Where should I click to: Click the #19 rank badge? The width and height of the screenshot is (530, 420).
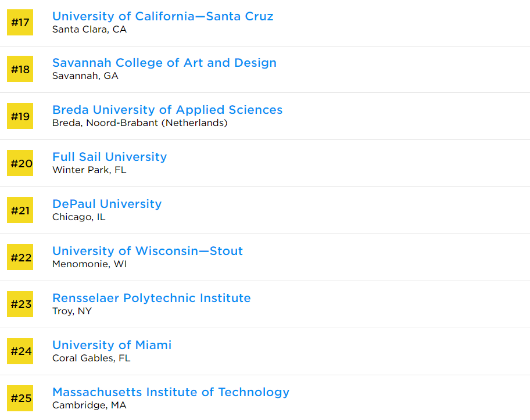coord(20,116)
